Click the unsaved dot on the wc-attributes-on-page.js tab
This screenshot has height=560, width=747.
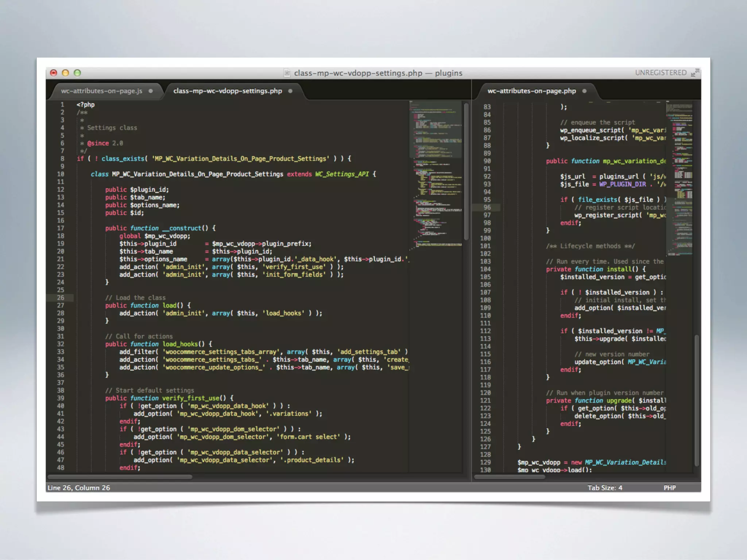coord(151,91)
